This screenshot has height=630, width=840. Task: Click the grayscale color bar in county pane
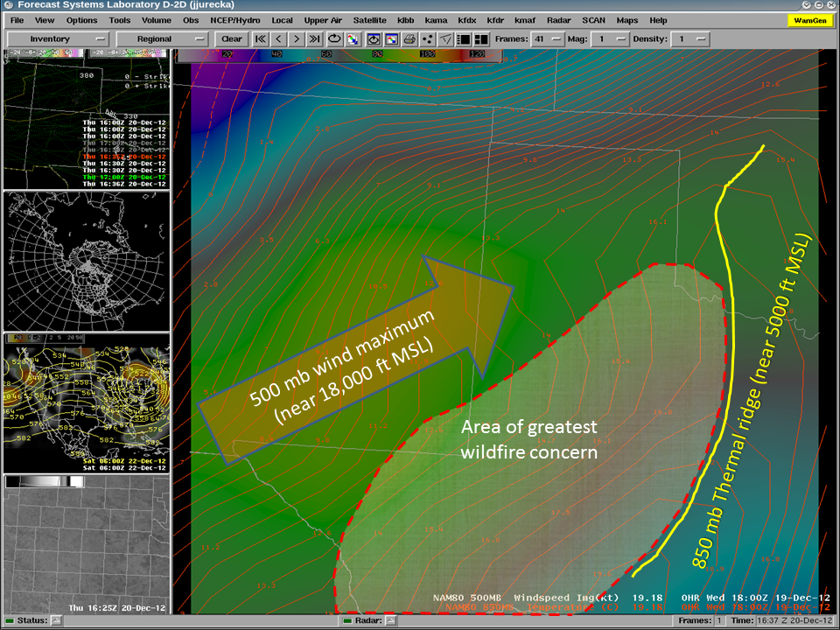pos(45,481)
